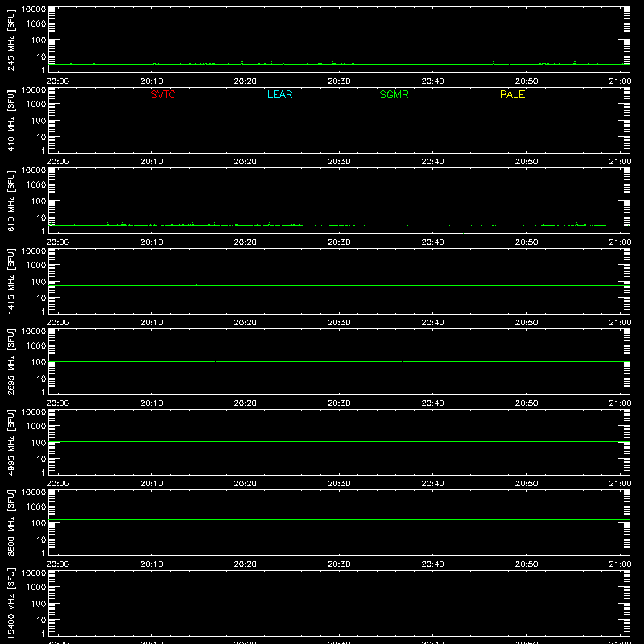Click 20:50 time label under 610 MHz panel
The width and height of the screenshot is (644, 644).
coord(526,242)
